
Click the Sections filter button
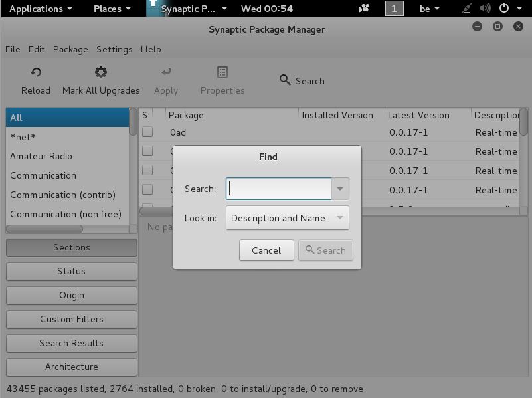[x=72, y=247]
